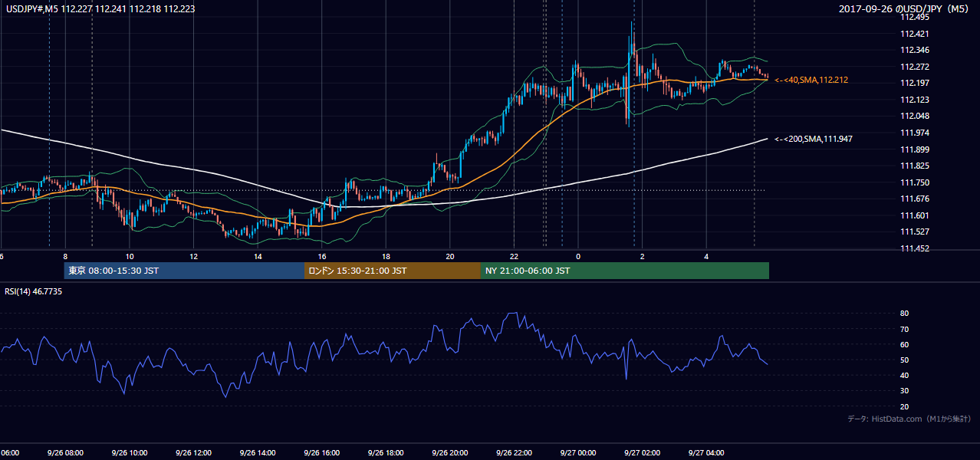Image resolution: width=980 pixels, height=460 pixels.
Task: Click the <-<200,SMA,111.947 label
Action: pos(814,139)
